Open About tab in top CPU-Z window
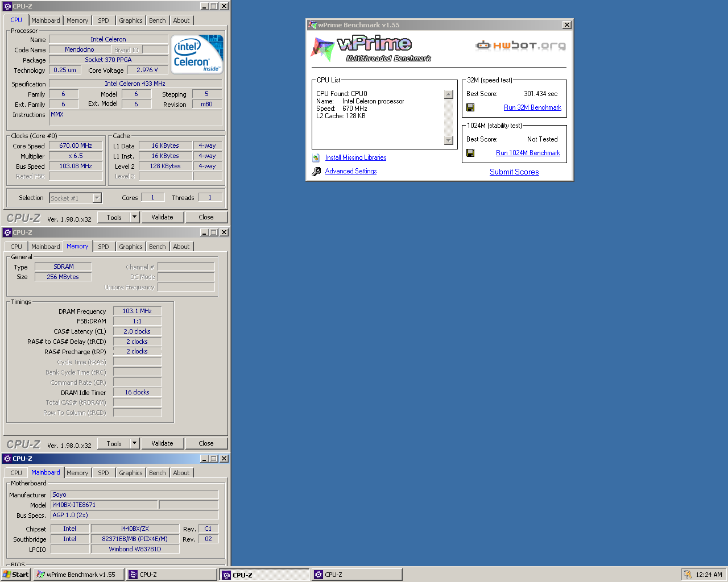The image size is (728, 582). tap(181, 20)
